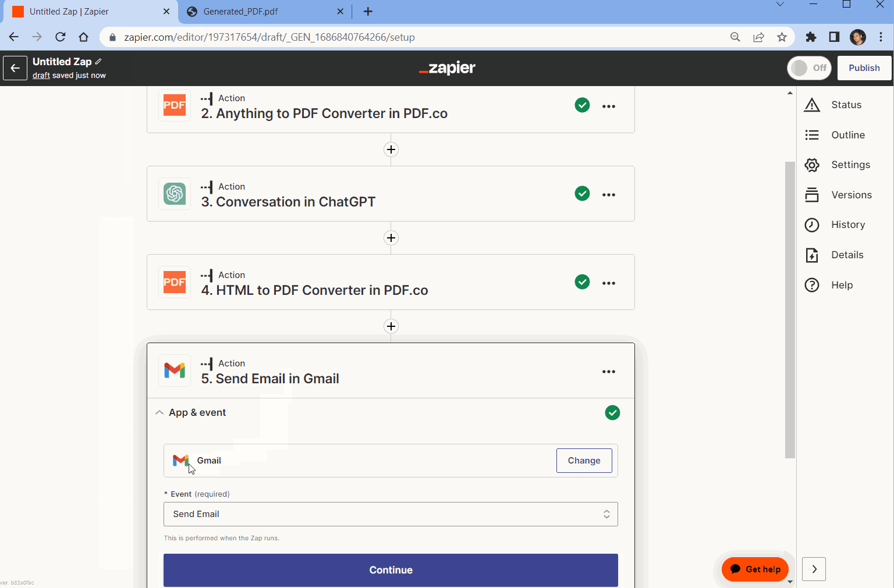The image size is (894, 588).
Task: Open the three-dot menu for HTML to PDF Converter
Action: [x=609, y=282]
